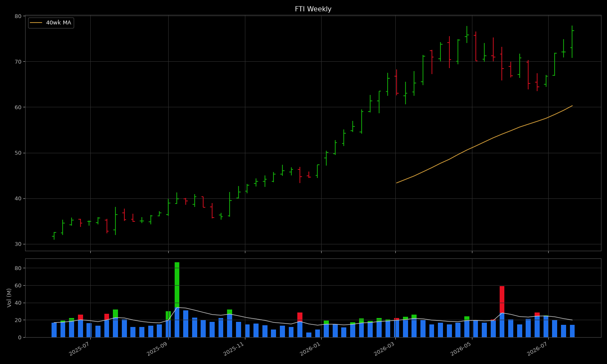The width and height of the screenshot is (607, 364).
Task: Click the volume axis label 20
Action: (x=18, y=320)
